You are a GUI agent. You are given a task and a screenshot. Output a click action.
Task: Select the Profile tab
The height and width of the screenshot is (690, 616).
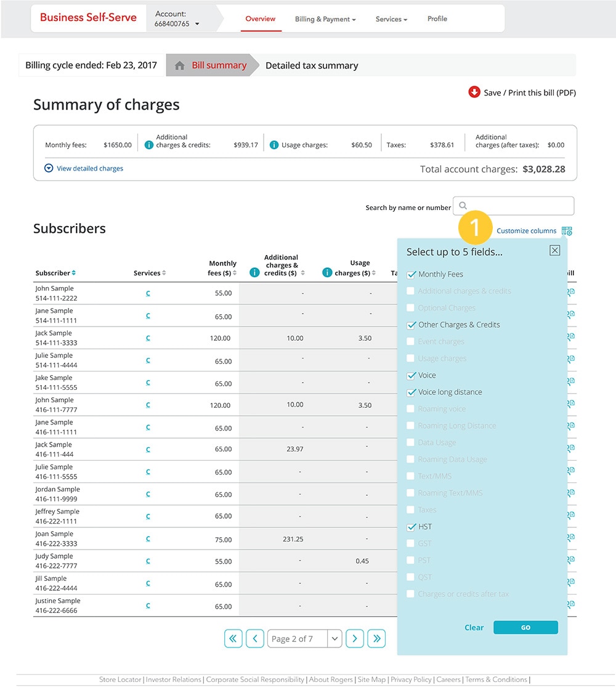pyautogui.click(x=437, y=19)
